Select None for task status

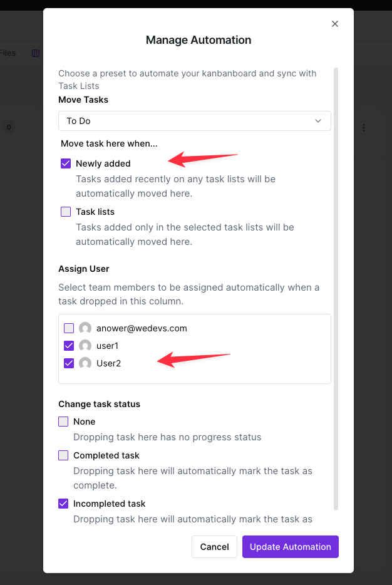point(63,422)
